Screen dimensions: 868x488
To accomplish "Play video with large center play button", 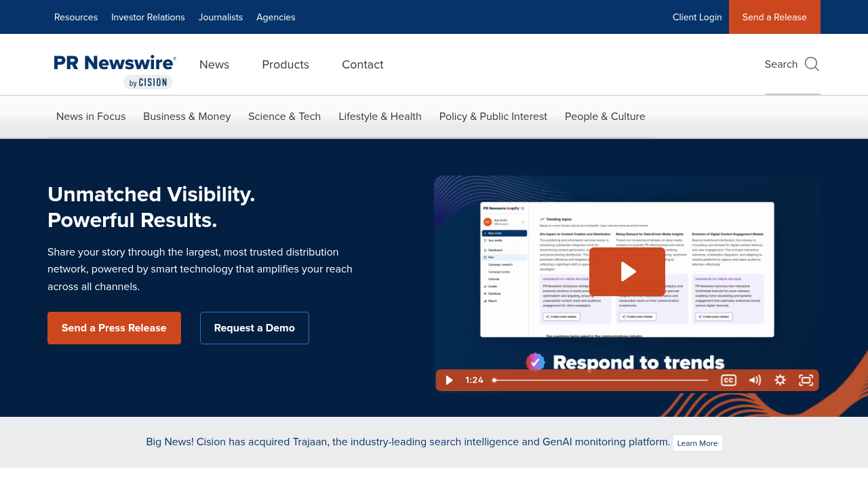I will point(627,272).
